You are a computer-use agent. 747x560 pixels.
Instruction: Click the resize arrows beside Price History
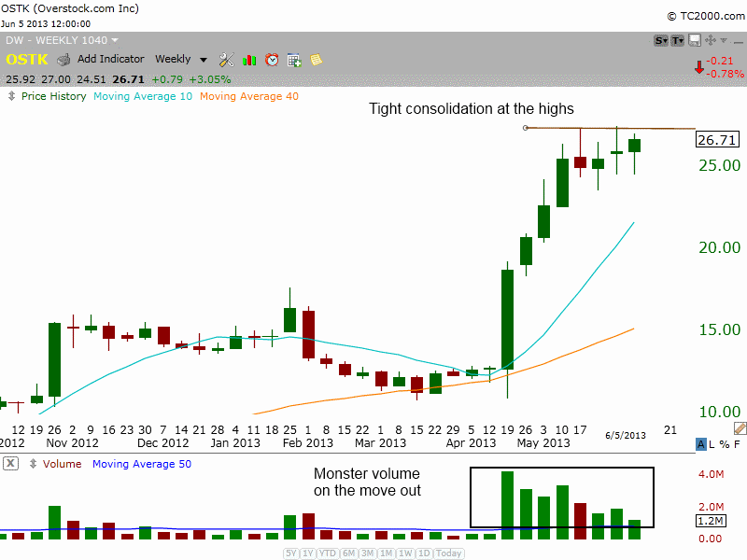point(11,96)
